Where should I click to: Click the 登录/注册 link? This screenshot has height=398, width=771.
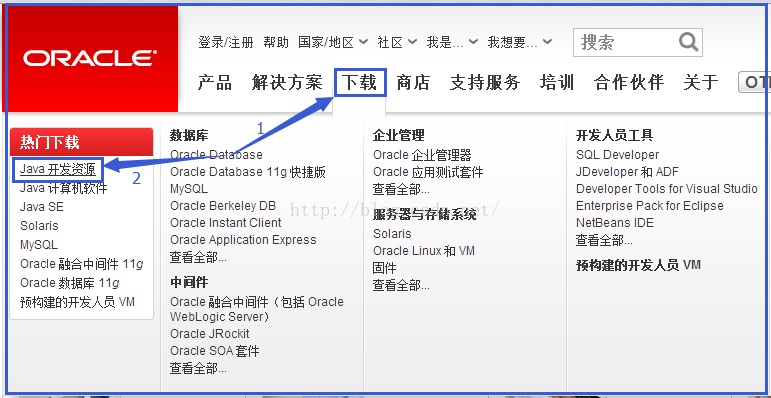pos(226,42)
